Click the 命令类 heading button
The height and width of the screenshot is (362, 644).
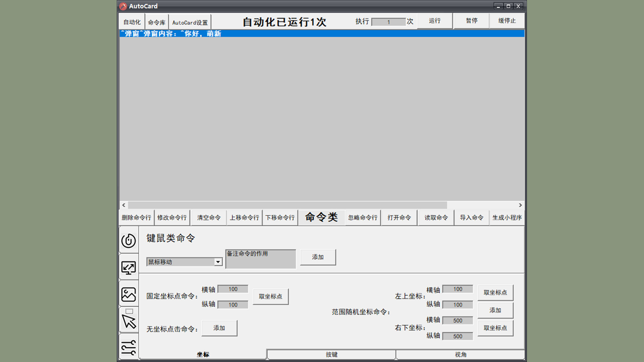click(x=321, y=217)
